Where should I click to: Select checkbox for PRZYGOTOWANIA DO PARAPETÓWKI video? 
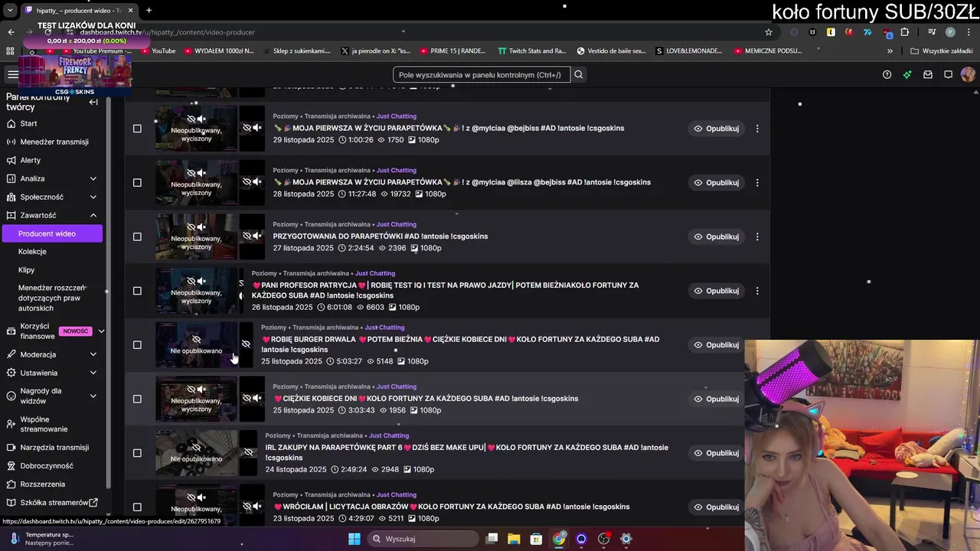[x=137, y=236]
